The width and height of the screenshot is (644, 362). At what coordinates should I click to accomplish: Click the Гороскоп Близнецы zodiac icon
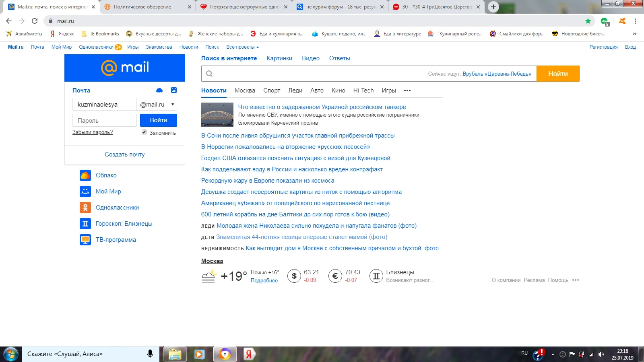[85, 224]
